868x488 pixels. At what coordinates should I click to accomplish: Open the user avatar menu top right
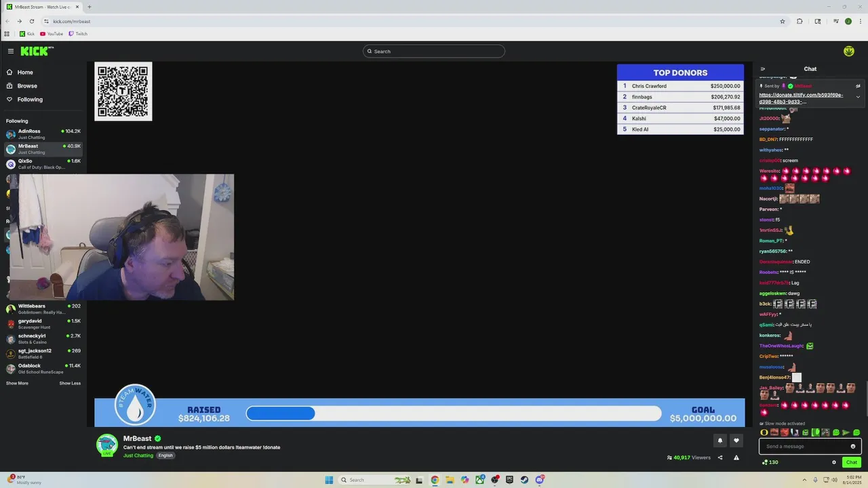tap(848, 51)
